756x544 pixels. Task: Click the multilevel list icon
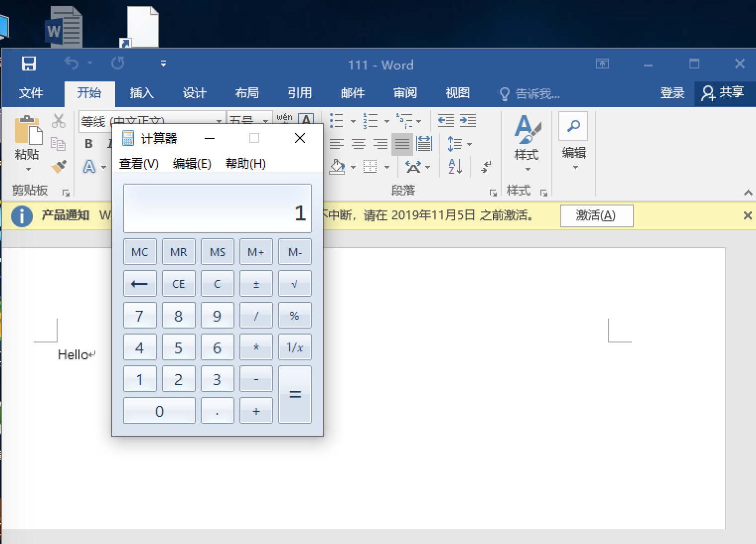coord(404,120)
